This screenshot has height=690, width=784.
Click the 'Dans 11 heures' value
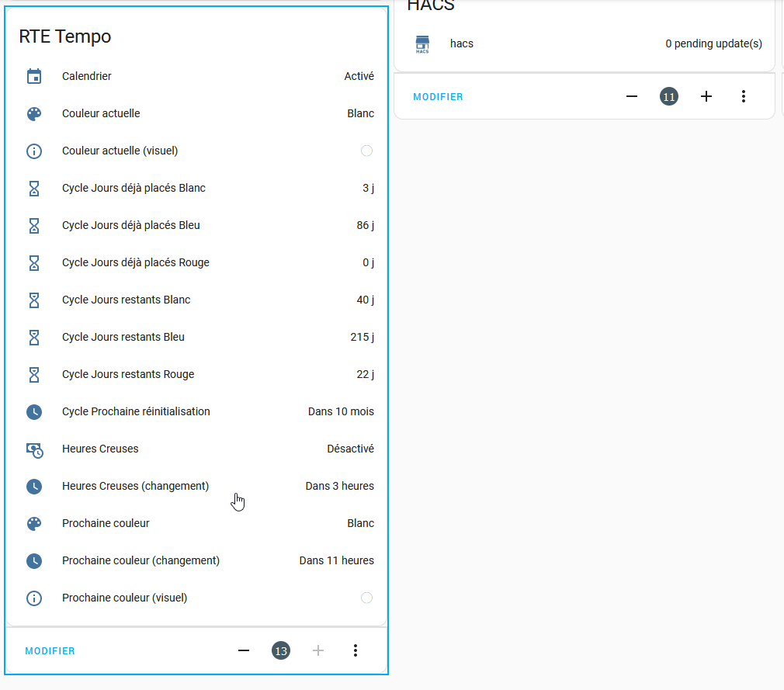pyautogui.click(x=337, y=560)
